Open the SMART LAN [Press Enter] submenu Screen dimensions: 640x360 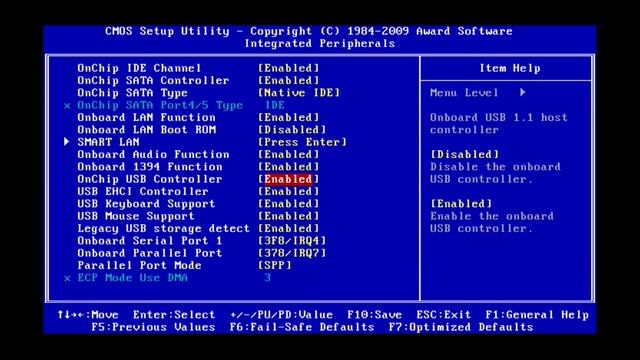(302, 142)
